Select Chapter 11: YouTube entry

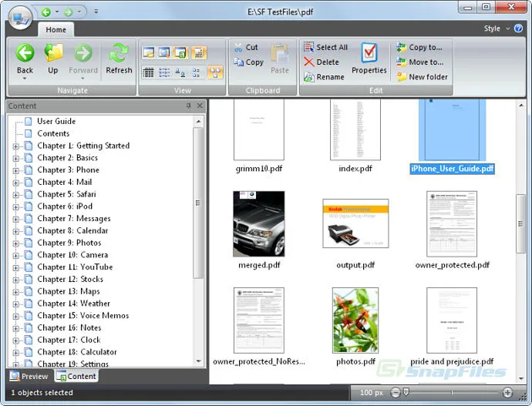(75, 267)
